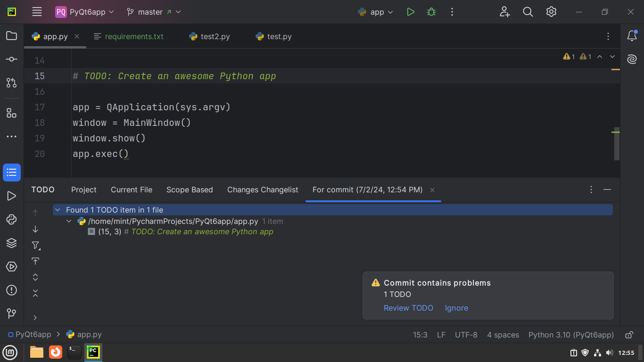Open the Commit tool window

point(11,59)
